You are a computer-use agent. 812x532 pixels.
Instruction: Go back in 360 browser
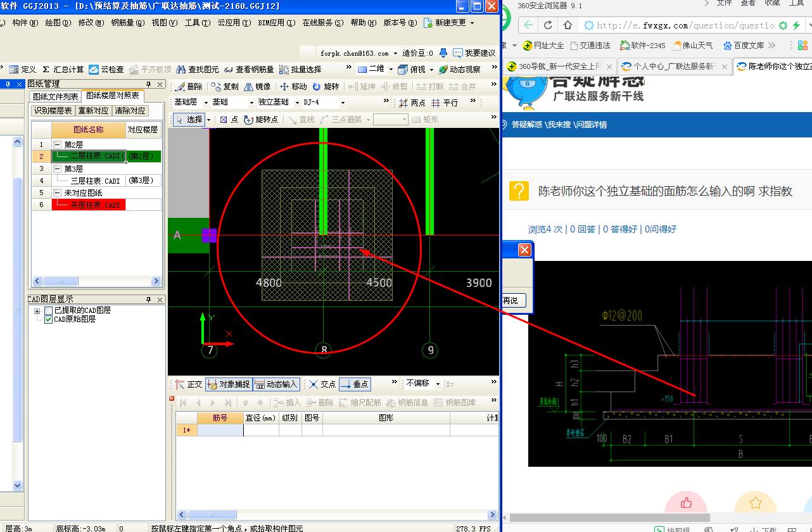(x=528, y=25)
